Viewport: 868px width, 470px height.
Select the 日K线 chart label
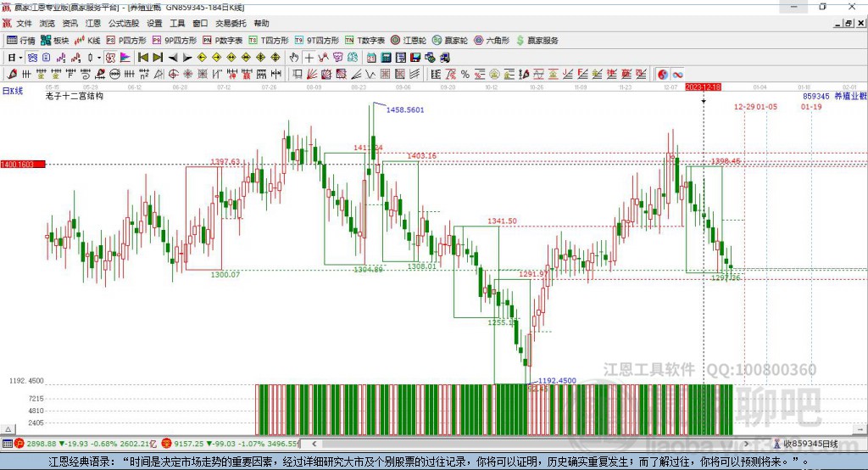13,91
